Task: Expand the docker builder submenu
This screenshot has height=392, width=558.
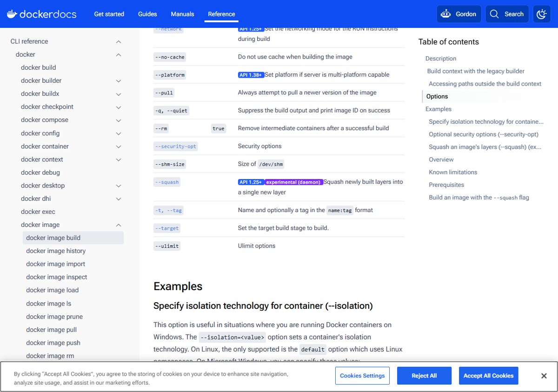Action: click(119, 80)
